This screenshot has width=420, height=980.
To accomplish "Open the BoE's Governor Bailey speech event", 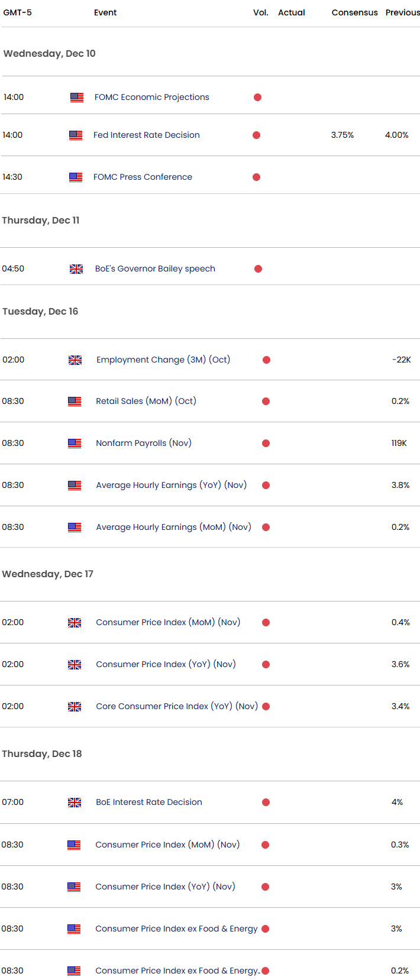I will (155, 269).
